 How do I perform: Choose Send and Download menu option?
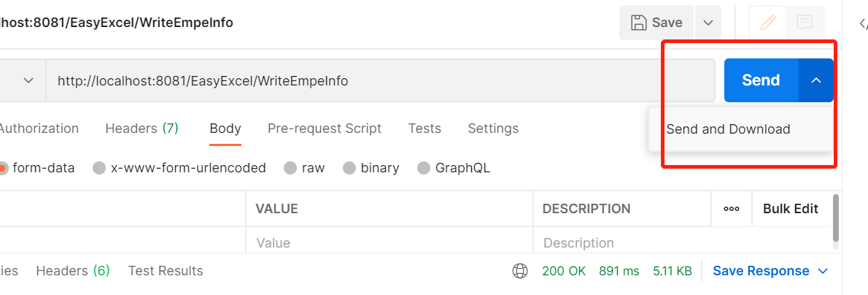click(728, 129)
